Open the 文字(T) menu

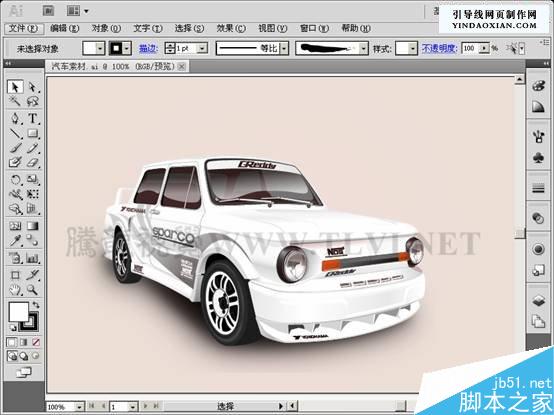tap(148, 28)
